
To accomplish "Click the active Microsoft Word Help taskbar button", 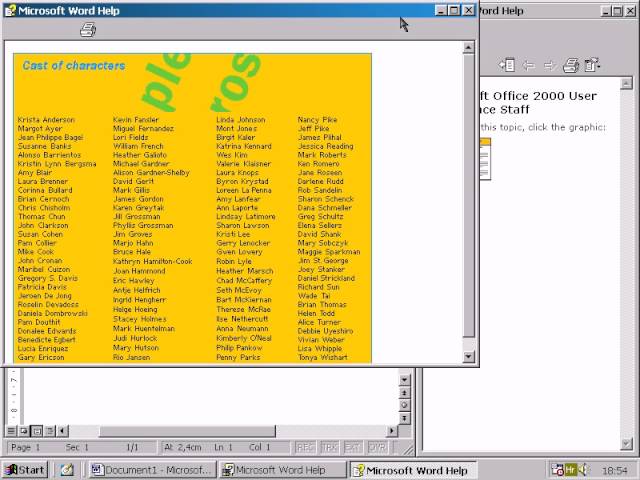I will [413, 470].
